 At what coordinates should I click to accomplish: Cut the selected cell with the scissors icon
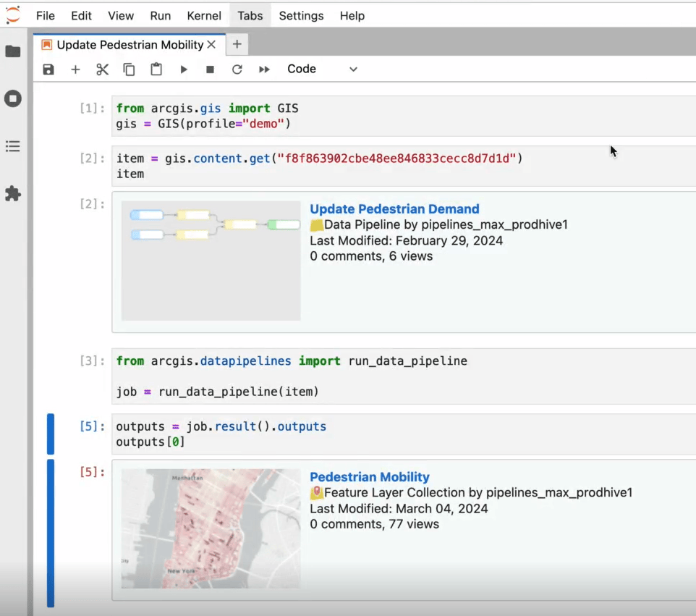102,69
